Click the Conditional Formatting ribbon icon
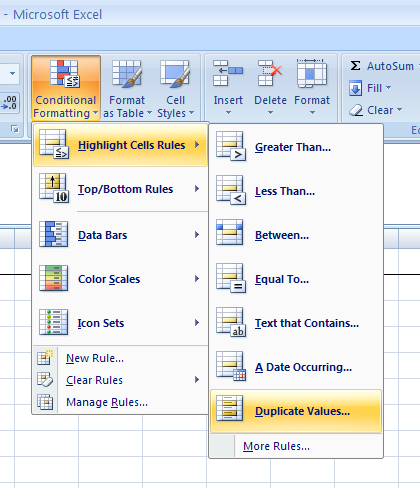 64,74
